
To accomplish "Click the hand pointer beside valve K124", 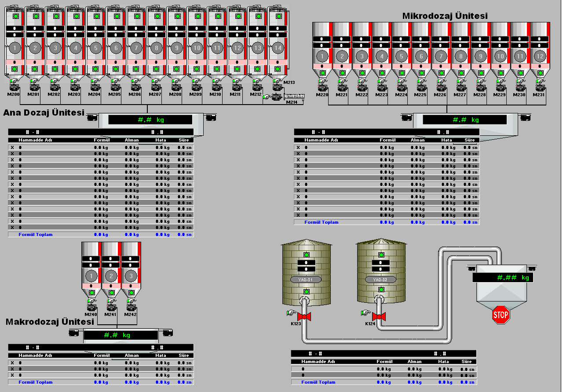I will click(x=365, y=313).
